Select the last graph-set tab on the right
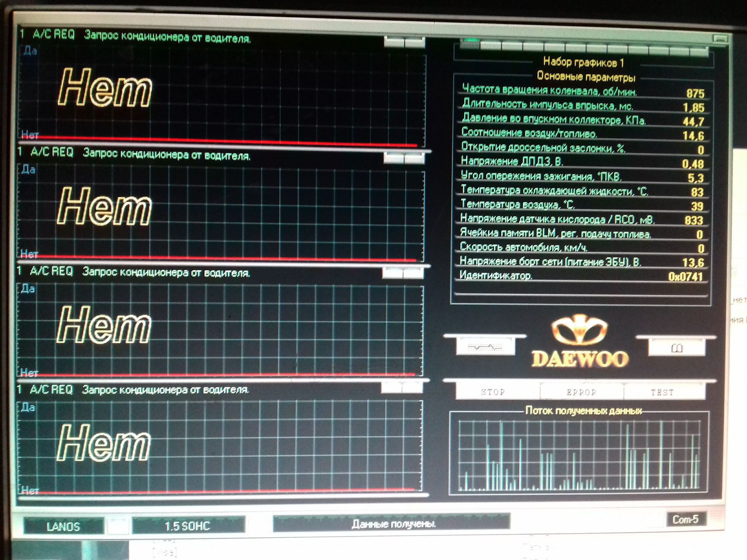Viewport: 747px width, 560px height. point(700,51)
